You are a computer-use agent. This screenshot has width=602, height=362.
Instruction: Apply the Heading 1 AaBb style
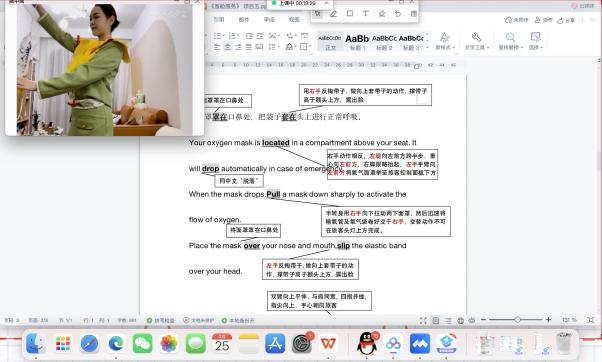357,42
